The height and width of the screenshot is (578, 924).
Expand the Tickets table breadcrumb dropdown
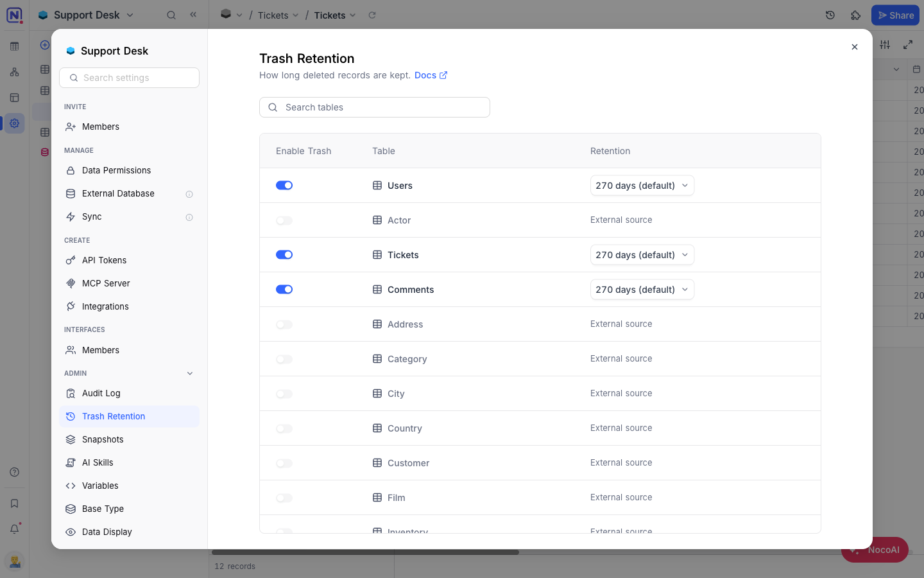[295, 15]
